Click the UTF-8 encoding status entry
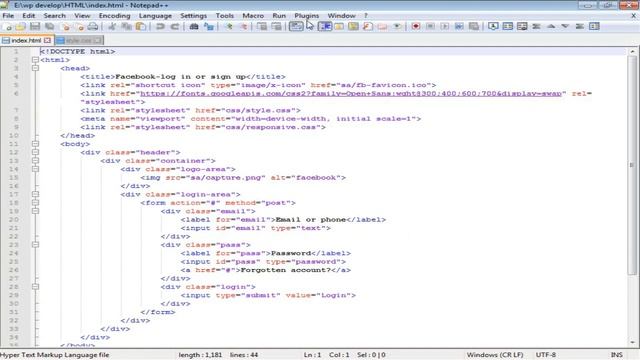The width and height of the screenshot is (640, 360). coord(546,355)
